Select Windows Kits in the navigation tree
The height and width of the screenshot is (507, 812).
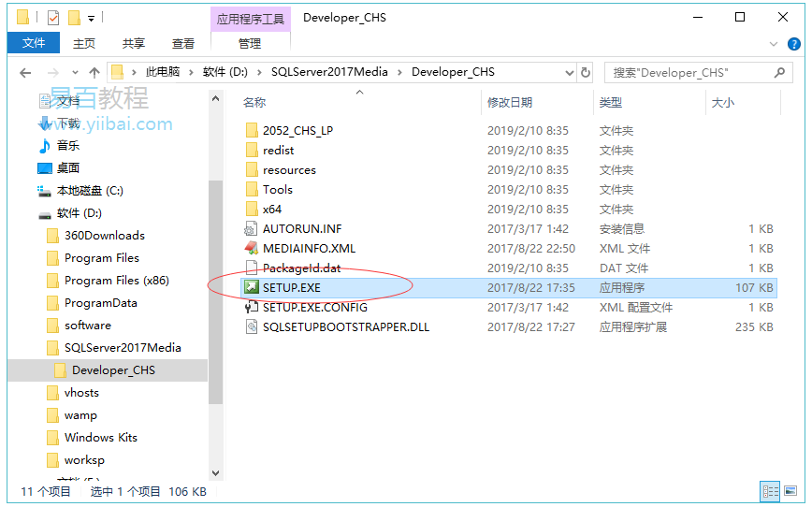100,438
